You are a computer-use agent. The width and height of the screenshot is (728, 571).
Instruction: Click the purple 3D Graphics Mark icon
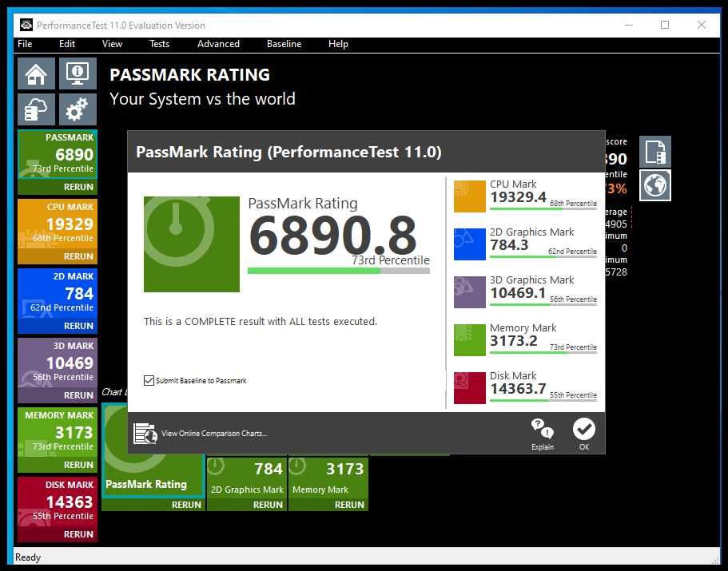(469, 292)
